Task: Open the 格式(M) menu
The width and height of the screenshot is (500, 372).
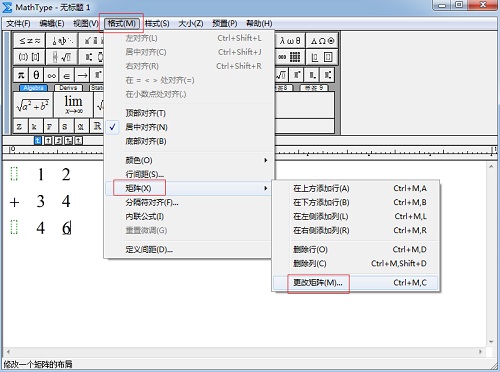Action: tap(121, 23)
